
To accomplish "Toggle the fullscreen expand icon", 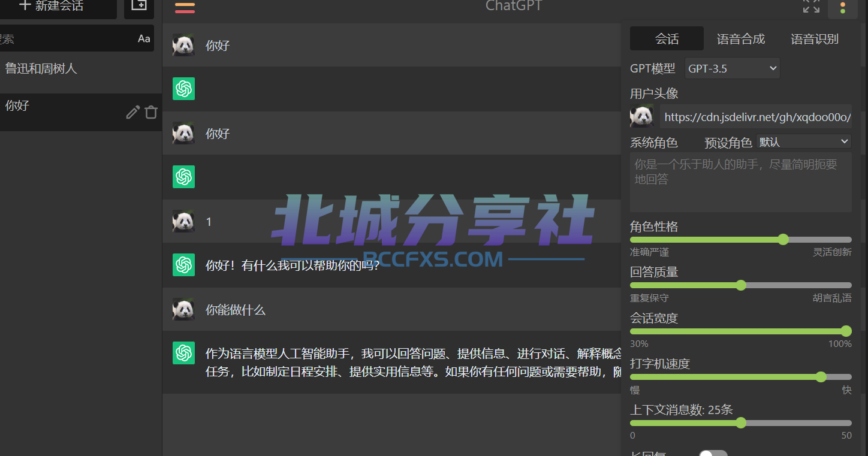I will [811, 7].
